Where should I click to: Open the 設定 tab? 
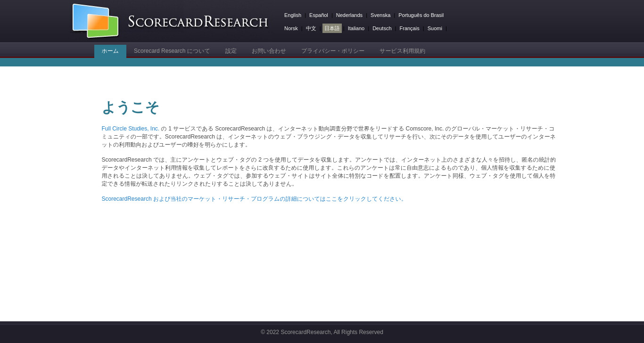pyautogui.click(x=231, y=51)
